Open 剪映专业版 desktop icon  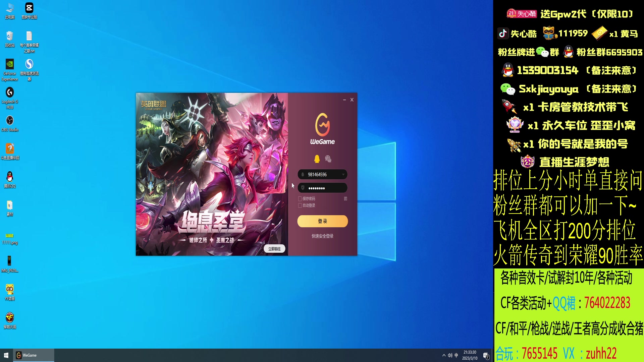pos(29,11)
